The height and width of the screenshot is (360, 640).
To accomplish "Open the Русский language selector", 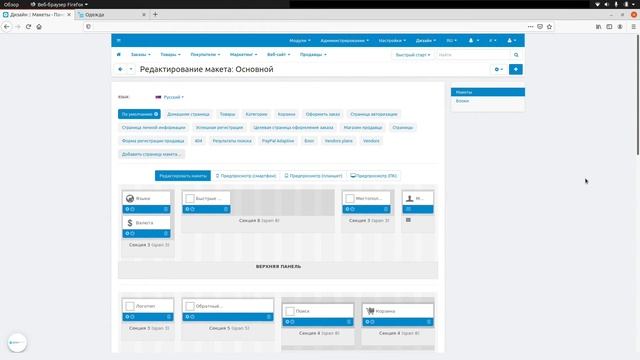I will point(170,97).
